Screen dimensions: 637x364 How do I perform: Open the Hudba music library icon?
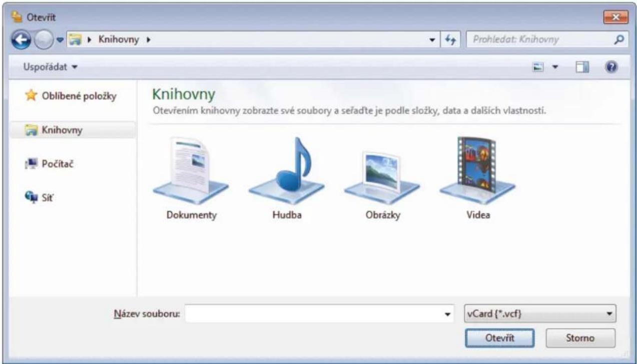coord(287,171)
